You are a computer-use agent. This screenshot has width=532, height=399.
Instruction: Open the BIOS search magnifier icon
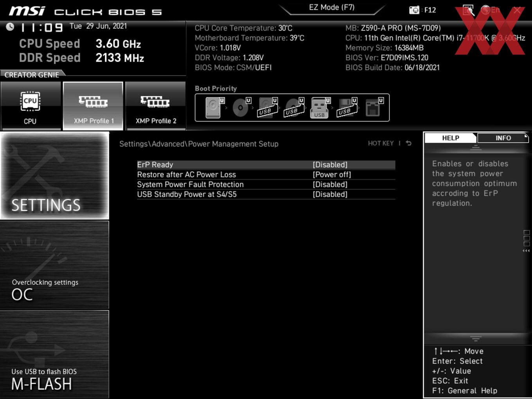coord(468,10)
